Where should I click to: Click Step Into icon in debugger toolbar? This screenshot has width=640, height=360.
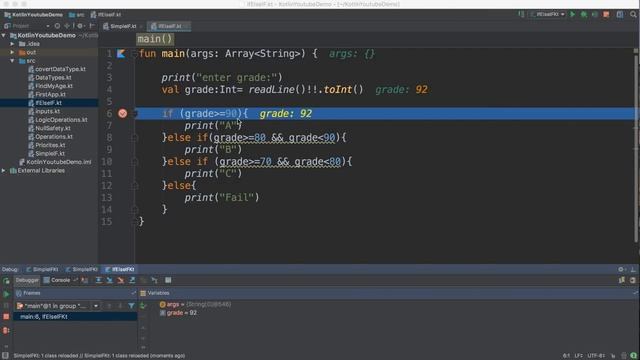coord(109,280)
